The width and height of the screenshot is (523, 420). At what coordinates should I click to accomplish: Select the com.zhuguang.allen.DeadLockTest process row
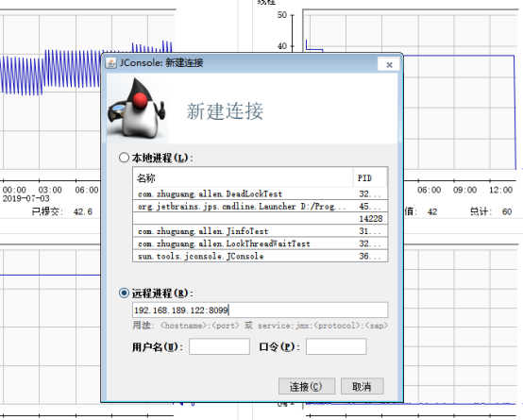coord(261,193)
